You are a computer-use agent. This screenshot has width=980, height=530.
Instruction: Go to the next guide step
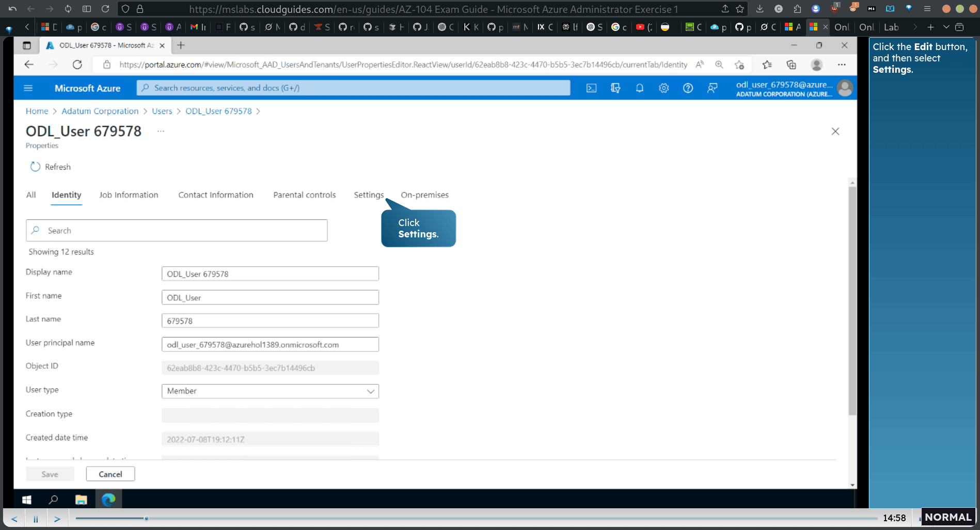click(x=57, y=519)
